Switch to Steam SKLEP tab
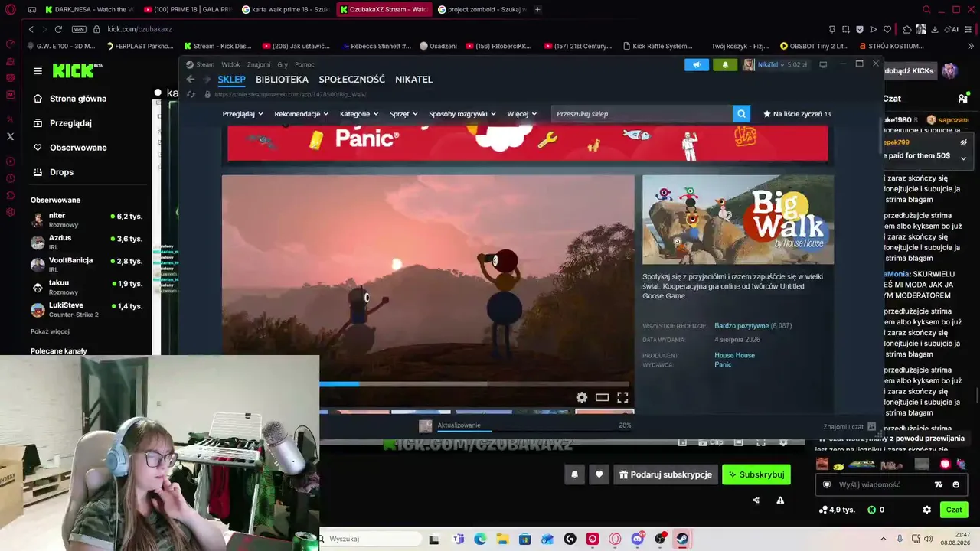 click(x=231, y=80)
